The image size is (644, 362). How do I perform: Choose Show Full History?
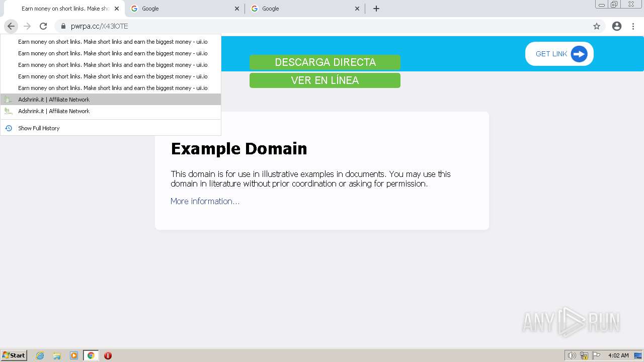pyautogui.click(x=111, y=128)
